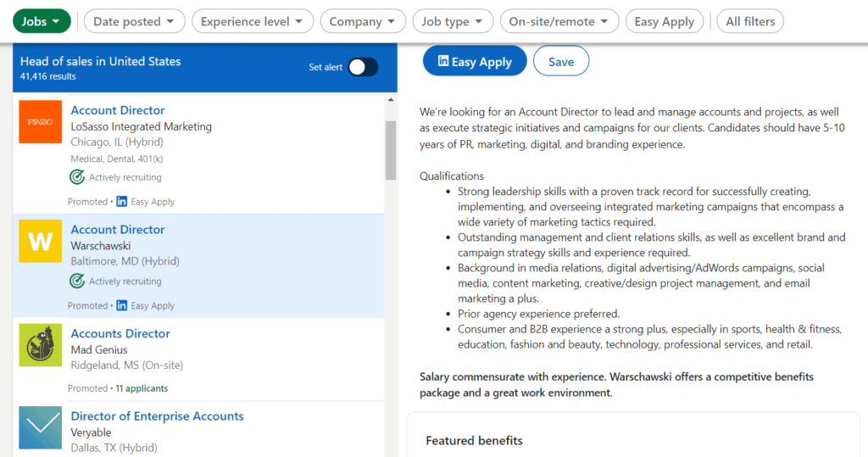Screen dimensions: 868x457
Task: Click the 41,416 results count
Action: [x=48, y=76]
